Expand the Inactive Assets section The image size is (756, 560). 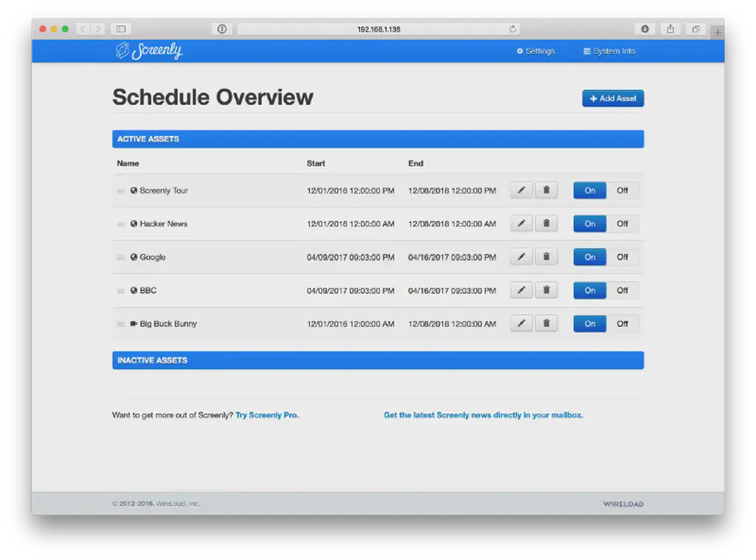coord(378,360)
